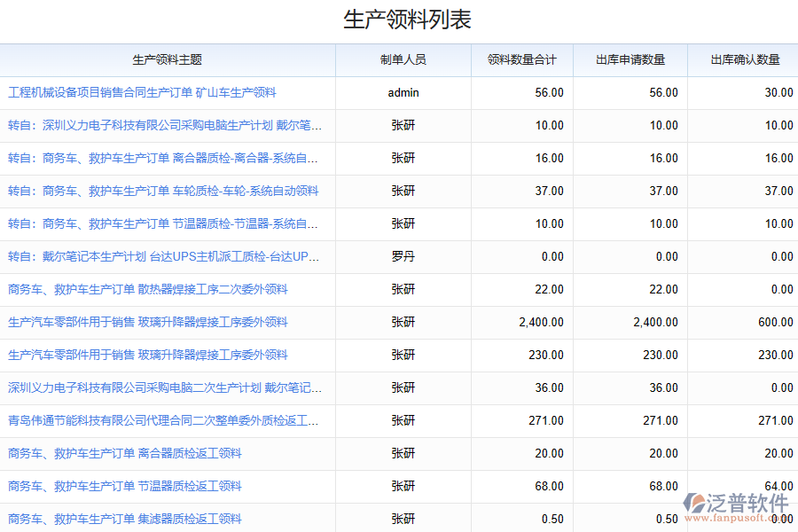Image resolution: width=798 pixels, height=532 pixels.
Task: Open the 矿山车生产领料 requisition link
Action: (142, 92)
